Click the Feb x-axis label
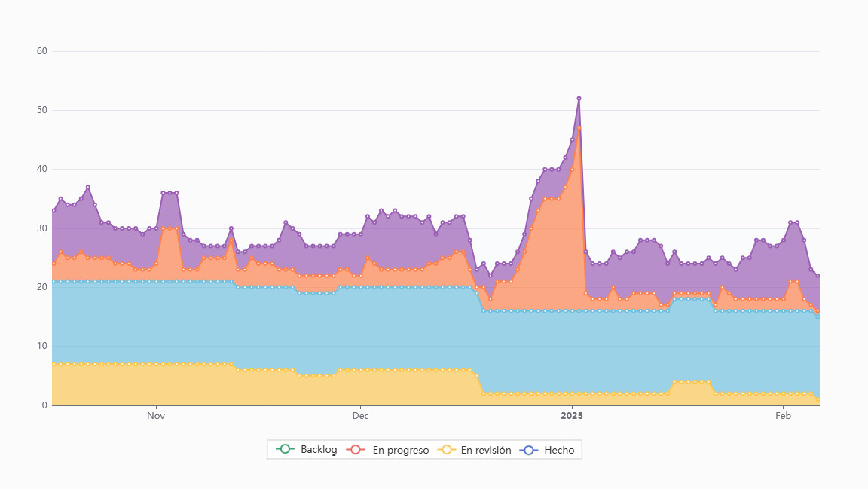Screen dimensions: 868x489 point(784,416)
